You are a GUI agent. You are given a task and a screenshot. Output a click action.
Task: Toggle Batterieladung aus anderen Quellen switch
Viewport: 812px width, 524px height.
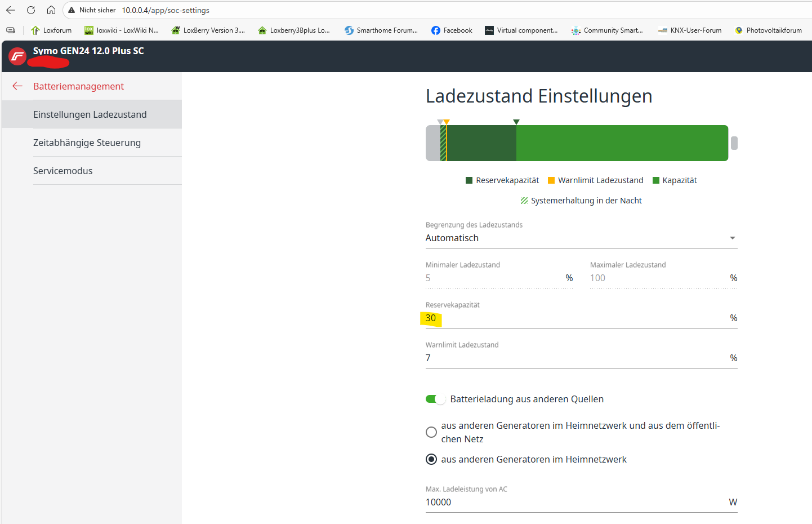(x=435, y=399)
